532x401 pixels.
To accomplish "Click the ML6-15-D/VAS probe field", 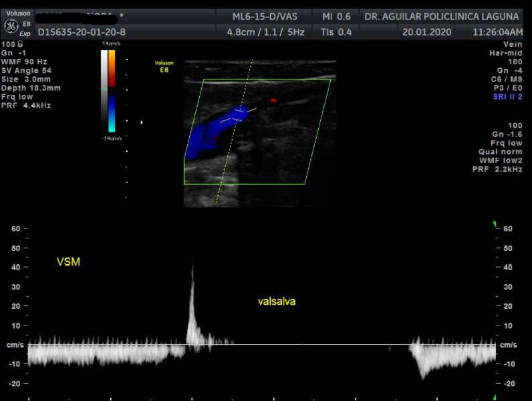I will pyautogui.click(x=265, y=16).
